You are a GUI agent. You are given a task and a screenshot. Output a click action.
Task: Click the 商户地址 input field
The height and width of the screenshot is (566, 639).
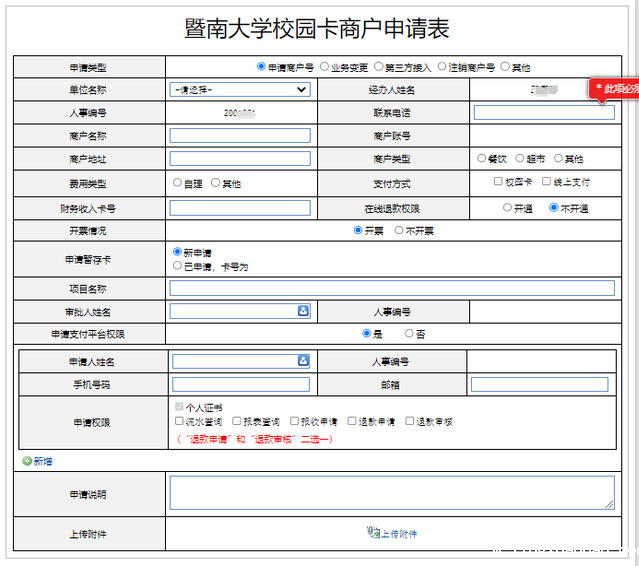[x=240, y=159]
